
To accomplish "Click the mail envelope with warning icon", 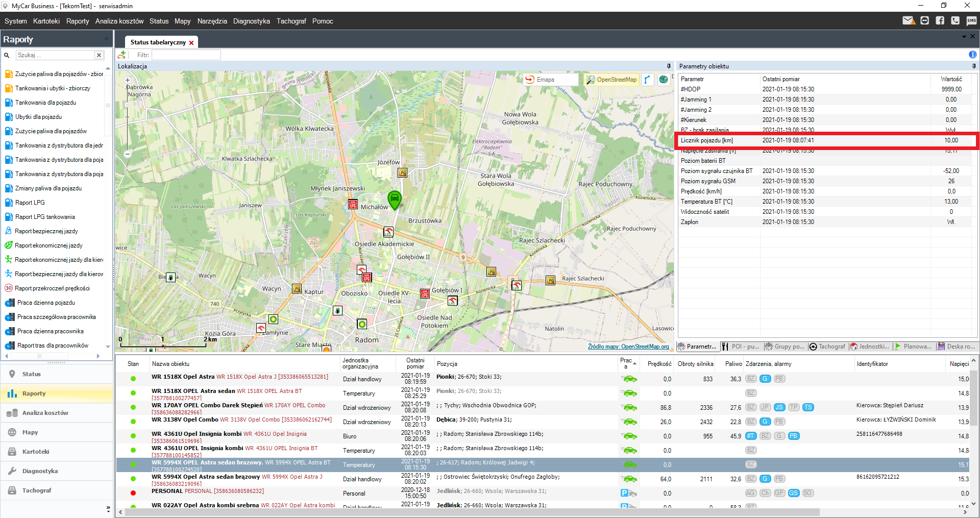I will pos(908,21).
